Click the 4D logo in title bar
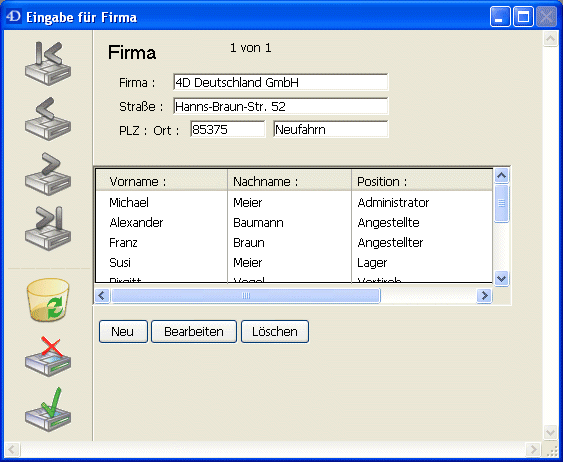The height and width of the screenshot is (462, 563). 14,17
